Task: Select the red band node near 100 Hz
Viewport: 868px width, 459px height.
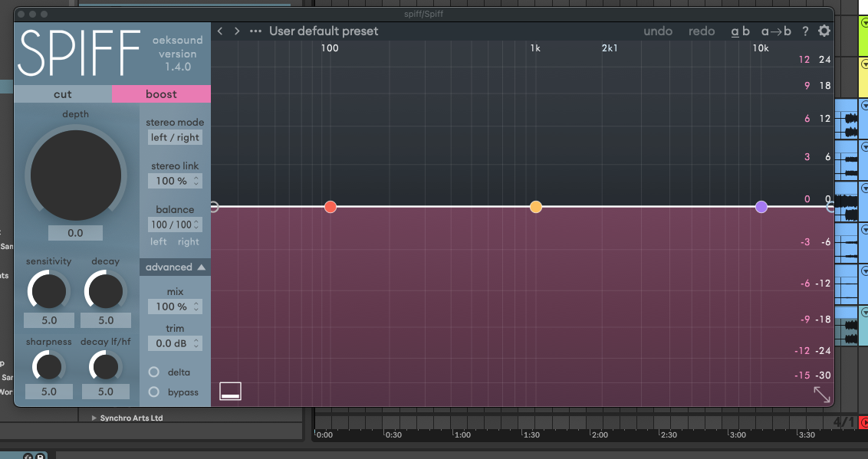Action: 330,207
